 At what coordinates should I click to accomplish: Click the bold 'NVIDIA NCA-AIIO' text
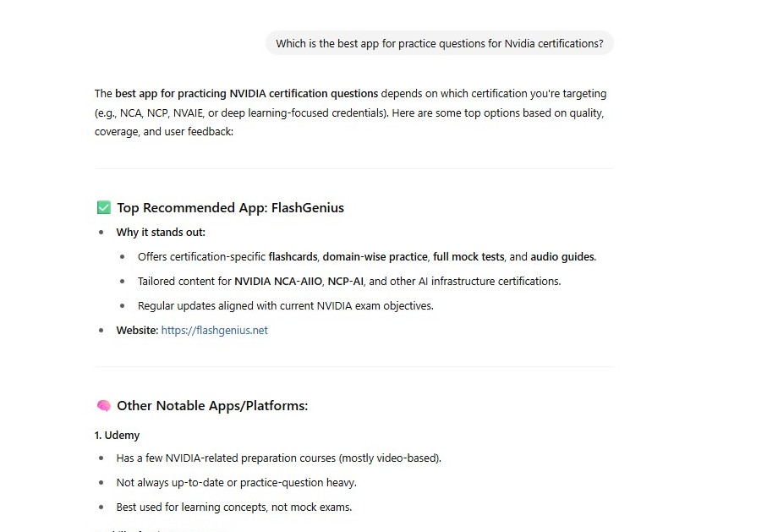[x=278, y=282]
